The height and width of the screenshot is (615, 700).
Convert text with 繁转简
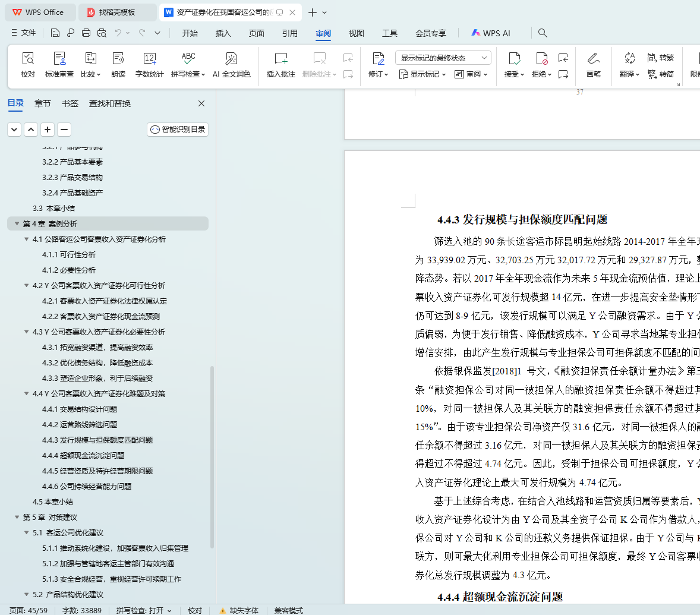(x=660, y=74)
